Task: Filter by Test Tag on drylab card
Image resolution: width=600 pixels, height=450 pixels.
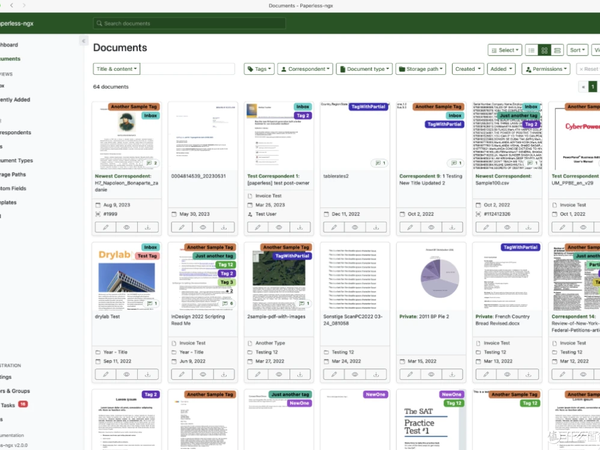Action: pos(147,256)
